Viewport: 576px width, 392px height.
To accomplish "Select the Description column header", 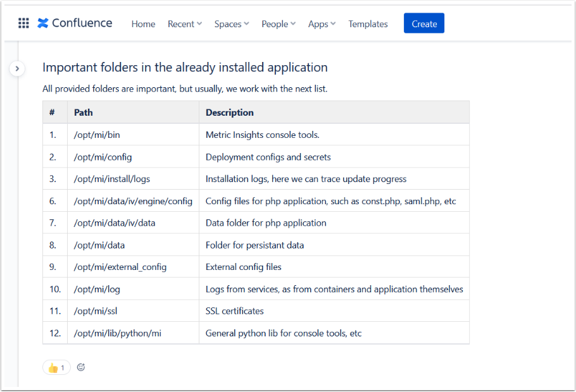I will (230, 113).
